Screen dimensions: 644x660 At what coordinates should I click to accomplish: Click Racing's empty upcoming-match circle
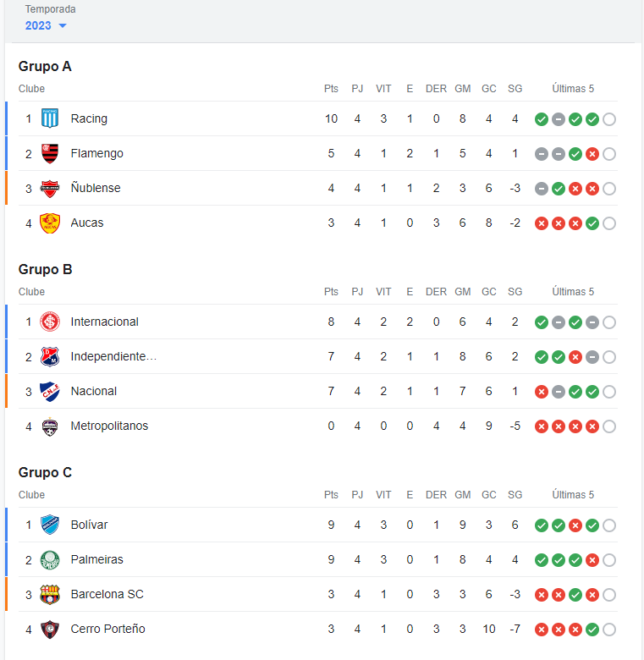click(x=609, y=119)
